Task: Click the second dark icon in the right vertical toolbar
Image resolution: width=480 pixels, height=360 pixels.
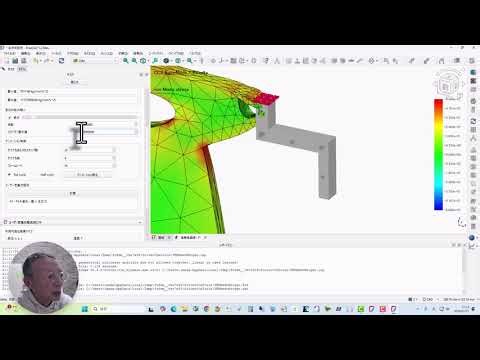Action: tap(473, 81)
